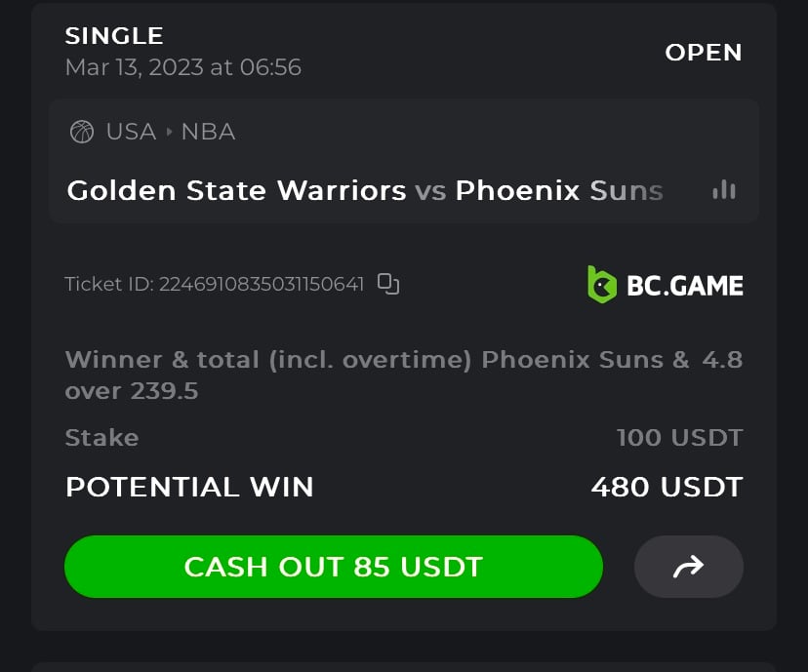The image size is (808, 672).
Task: Click the basketball sport icon
Action: point(81,132)
